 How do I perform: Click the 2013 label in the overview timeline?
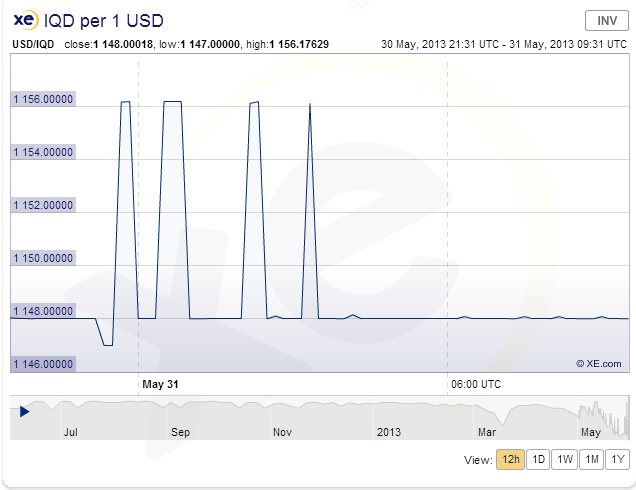[389, 432]
